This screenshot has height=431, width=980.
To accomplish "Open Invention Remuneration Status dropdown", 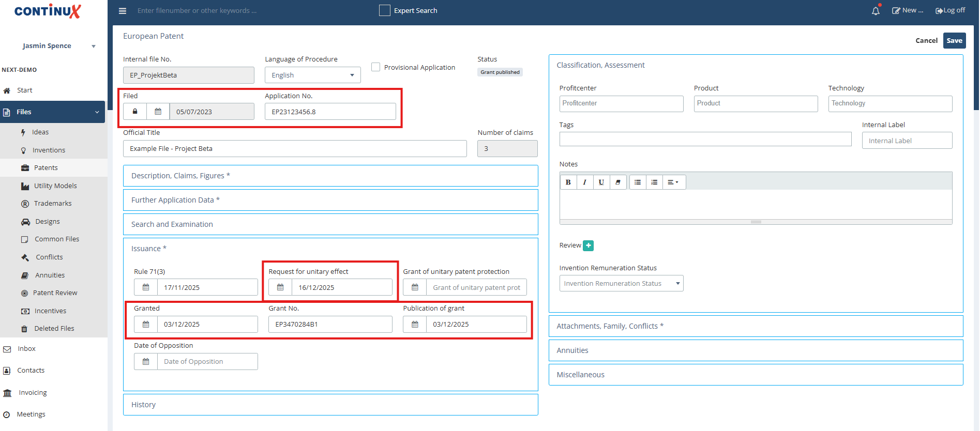I will pyautogui.click(x=622, y=284).
